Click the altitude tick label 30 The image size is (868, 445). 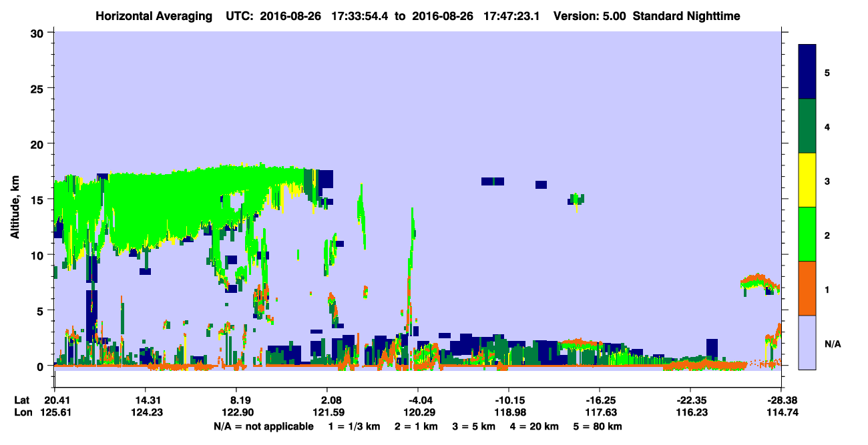39,33
